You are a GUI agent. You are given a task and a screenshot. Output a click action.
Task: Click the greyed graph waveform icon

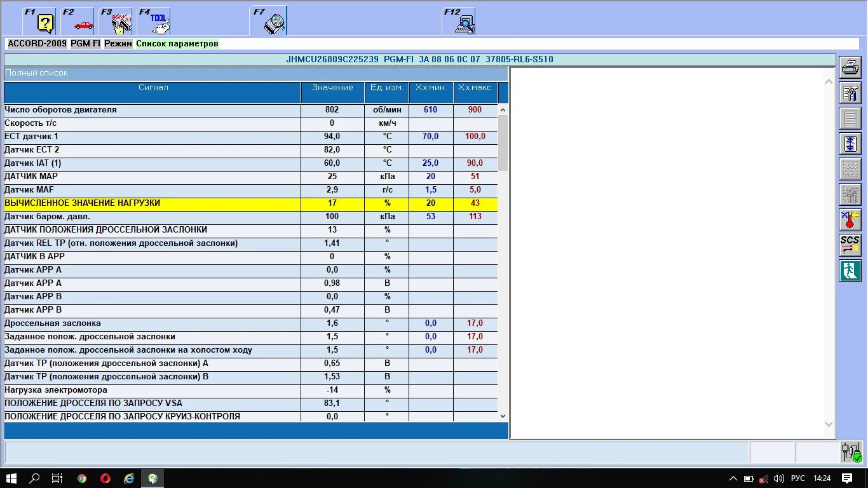[850, 168]
